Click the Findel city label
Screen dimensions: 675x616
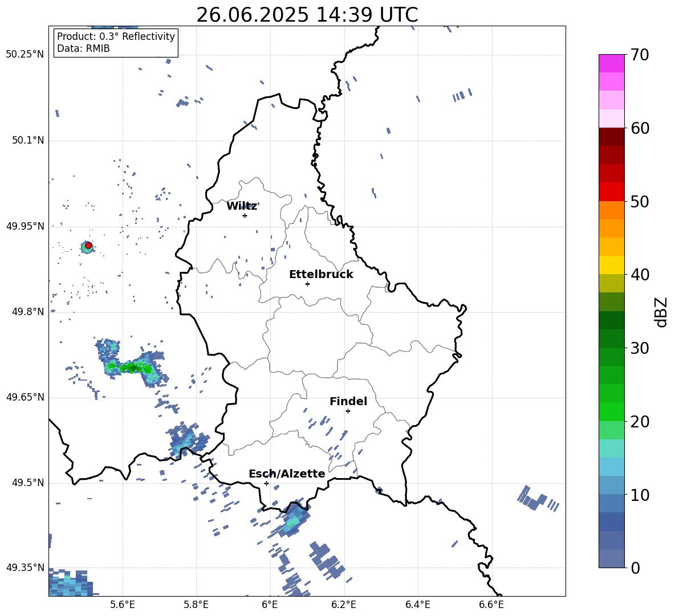(348, 401)
